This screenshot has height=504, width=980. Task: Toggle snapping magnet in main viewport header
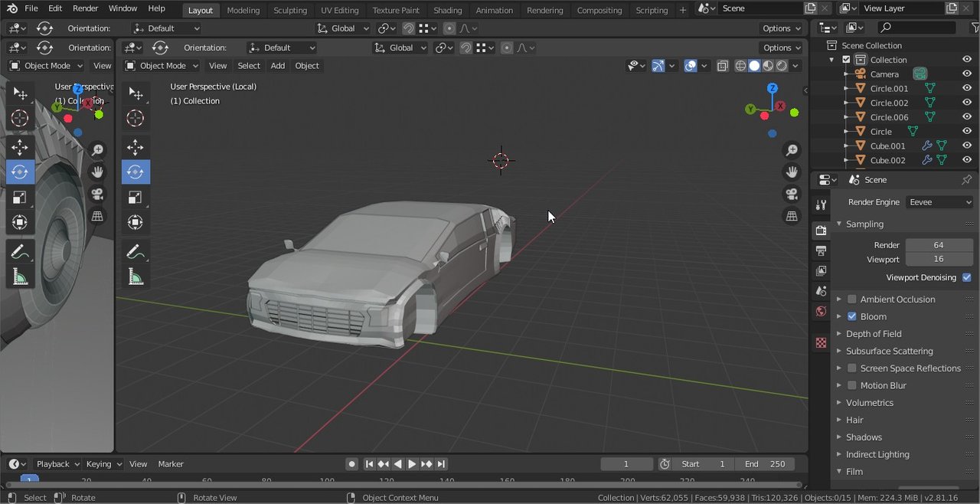(x=465, y=47)
